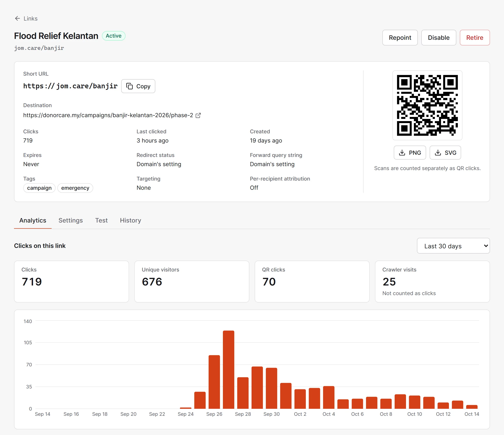Image resolution: width=504 pixels, height=435 pixels.
Task: Click the QR clicks 70 card
Action: tap(312, 281)
